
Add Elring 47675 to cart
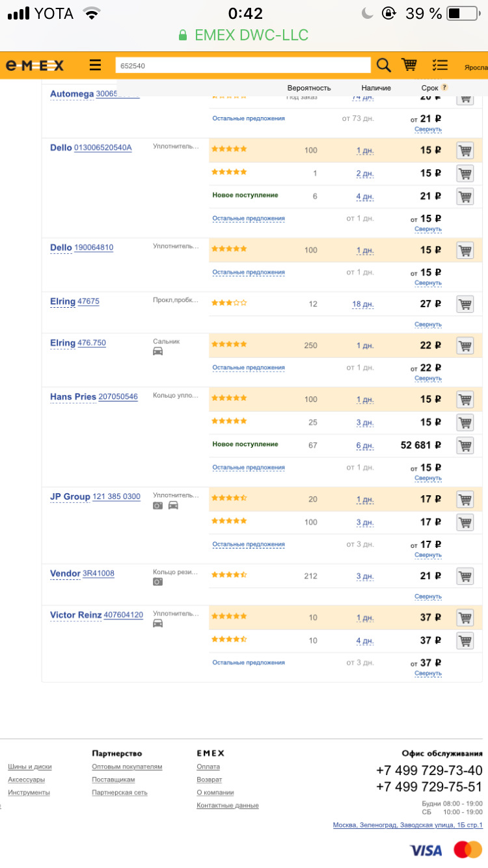465,304
